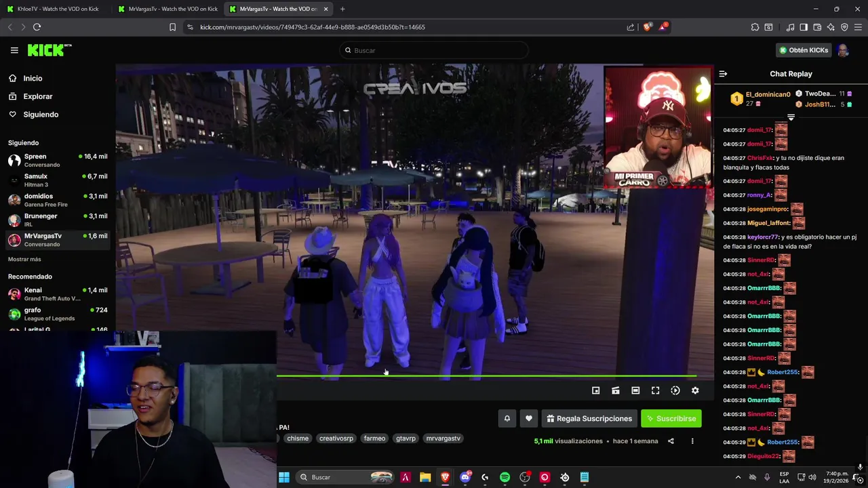Click the share video icon
Screen dimensions: 868x488
[671, 441]
